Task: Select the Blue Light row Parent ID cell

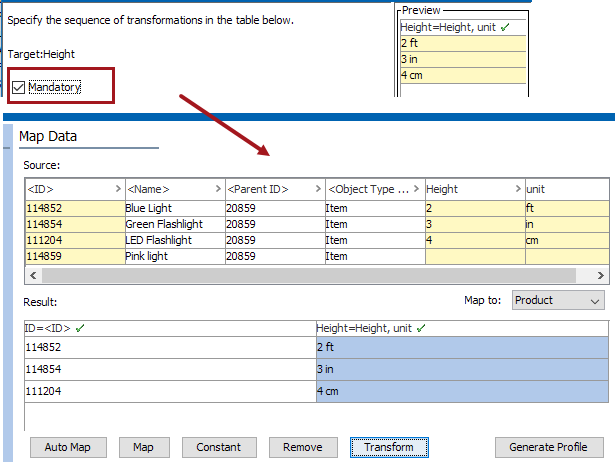Action: 275,208
